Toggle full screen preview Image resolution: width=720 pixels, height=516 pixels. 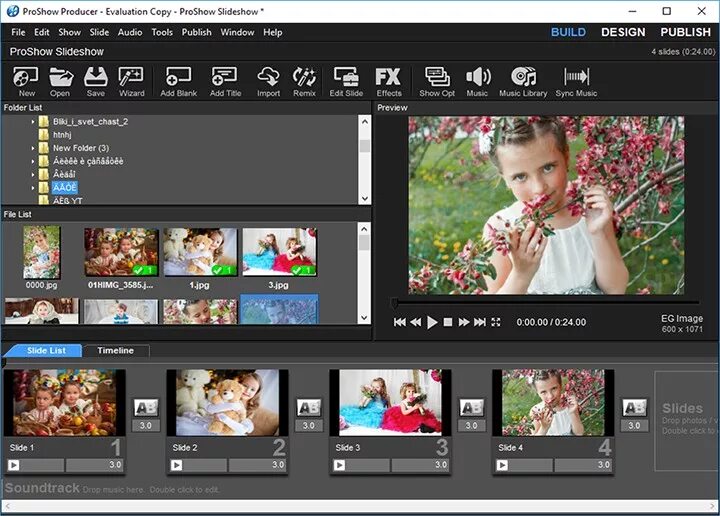pyautogui.click(x=496, y=322)
